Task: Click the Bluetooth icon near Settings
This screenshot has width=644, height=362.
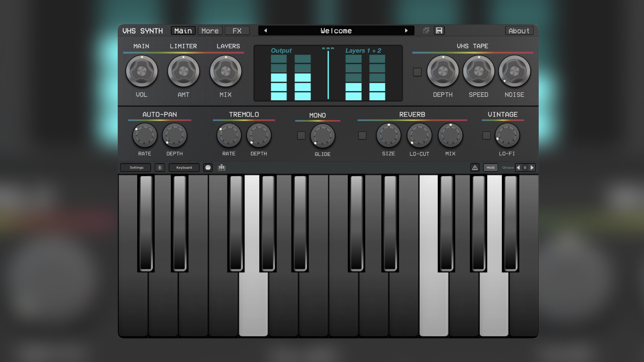Action: click(x=160, y=167)
